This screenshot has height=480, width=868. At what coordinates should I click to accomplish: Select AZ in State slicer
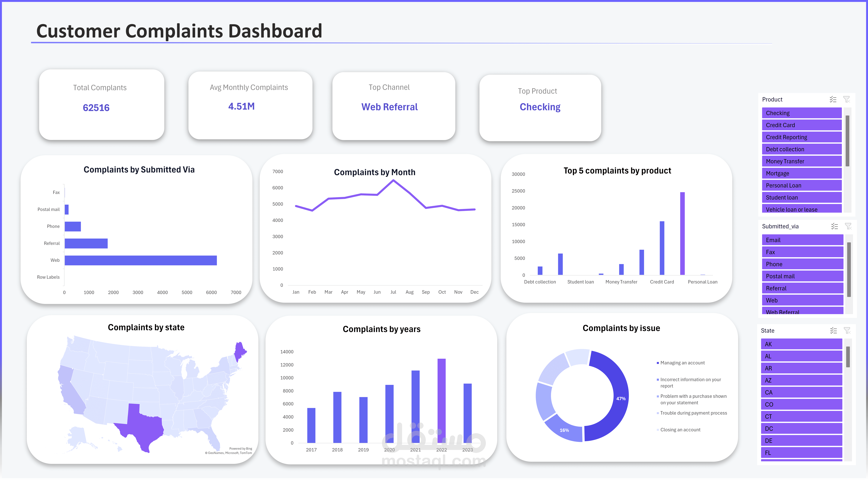tap(802, 380)
